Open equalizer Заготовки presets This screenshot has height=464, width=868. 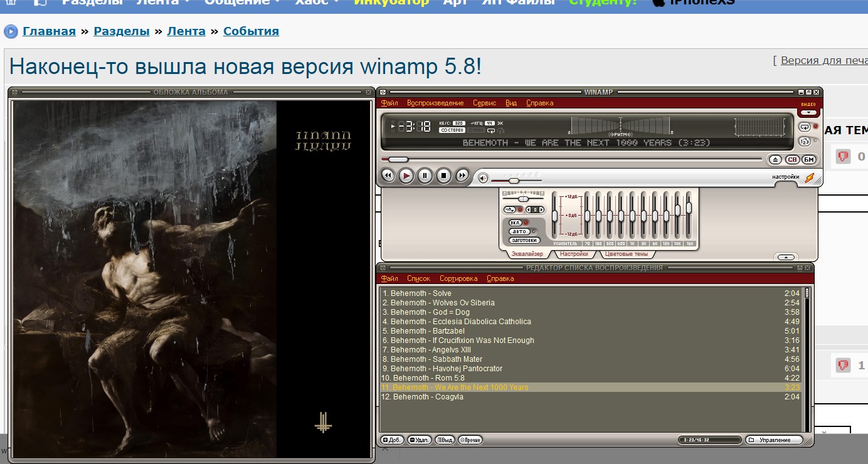pyautogui.click(x=524, y=240)
